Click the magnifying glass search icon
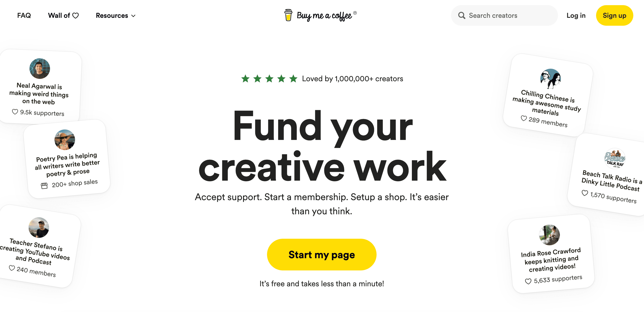644x312 pixels. pos(461,15)
